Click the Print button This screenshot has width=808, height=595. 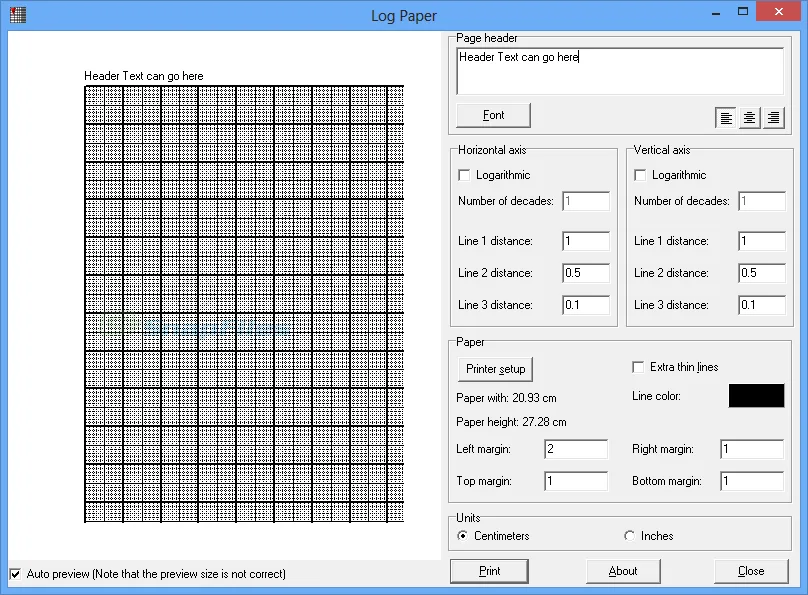tap(490, 571)
